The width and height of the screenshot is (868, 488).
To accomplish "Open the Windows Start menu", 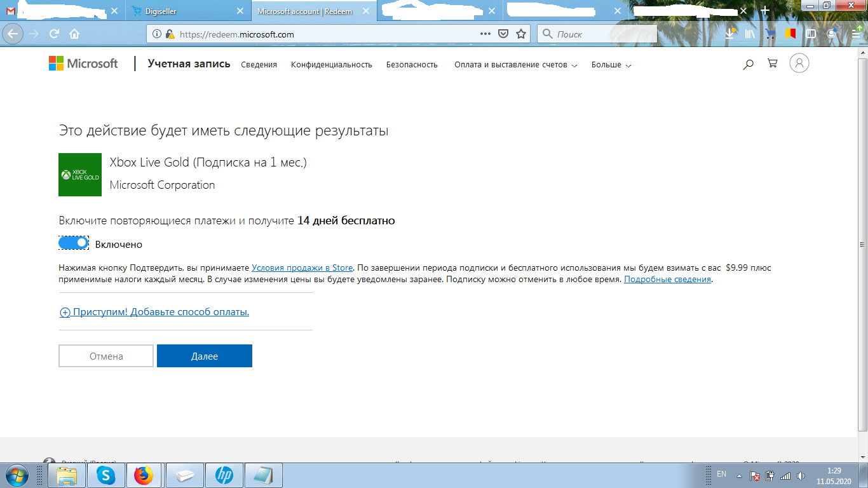I will point(16,475).
